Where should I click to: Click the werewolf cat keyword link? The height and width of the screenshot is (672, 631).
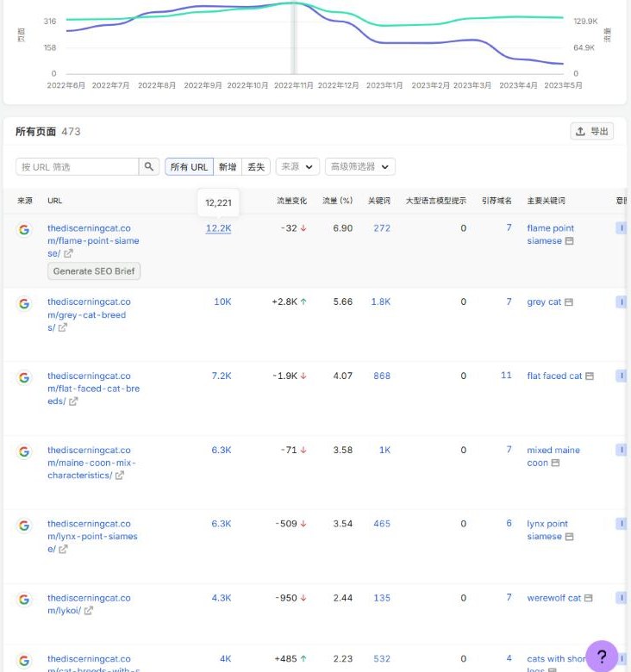coord(553,598)
